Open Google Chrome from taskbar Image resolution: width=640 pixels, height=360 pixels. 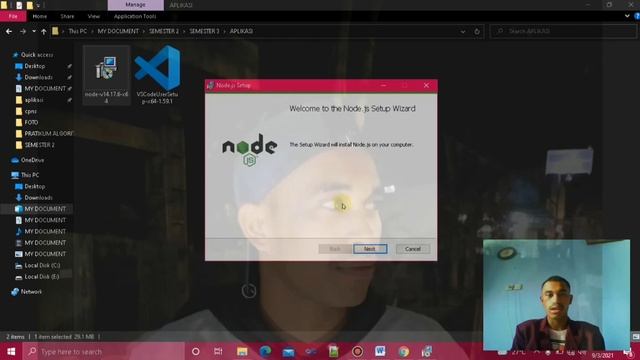coord(404,351)
